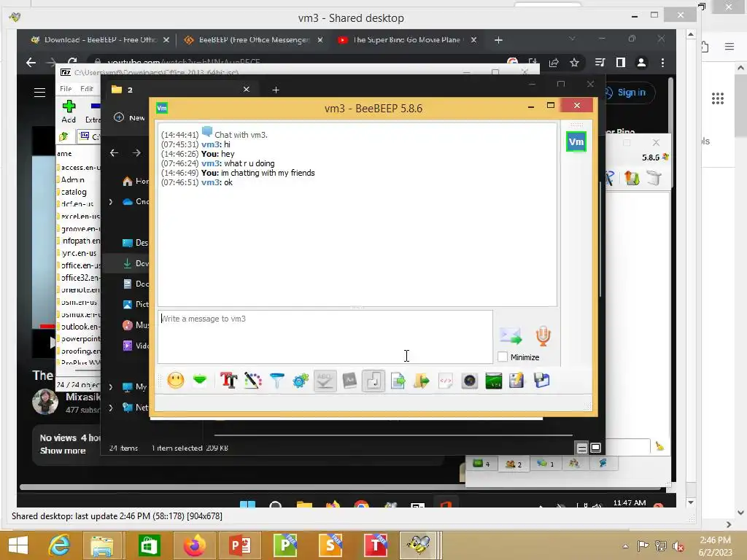Screen dimensions: 747x560
Task: Change chat font with the red T icon
Action: 228,381
